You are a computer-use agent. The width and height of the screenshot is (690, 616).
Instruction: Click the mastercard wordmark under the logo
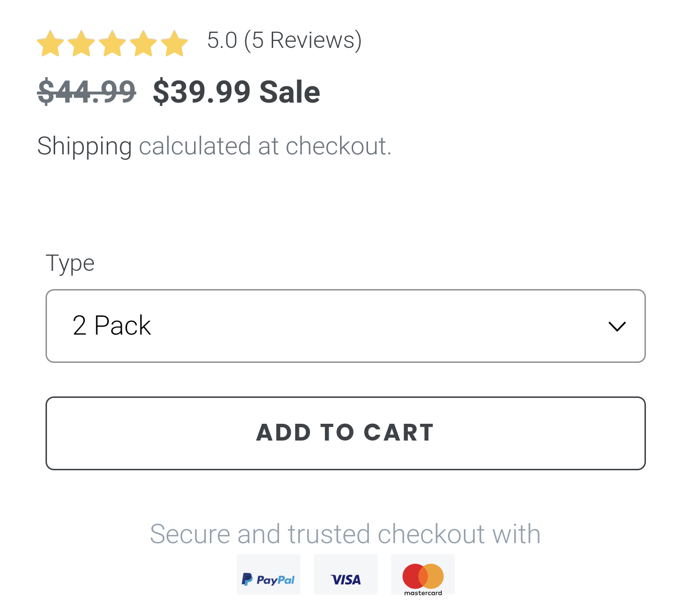click(x=423, y=593)
